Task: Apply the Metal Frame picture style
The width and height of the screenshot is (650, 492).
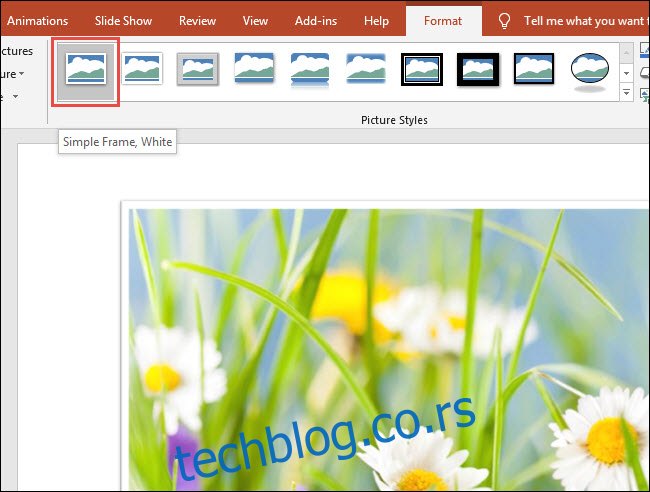Action: click(198, 69)
